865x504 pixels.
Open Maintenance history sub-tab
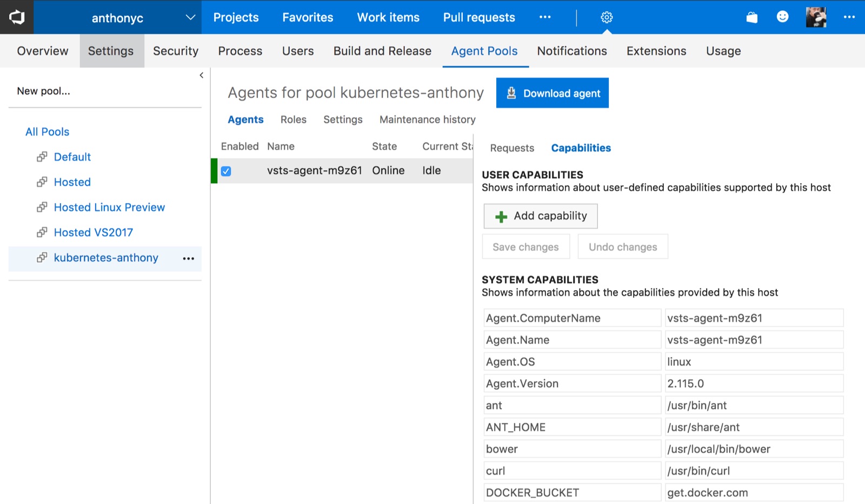coord(428,119)
